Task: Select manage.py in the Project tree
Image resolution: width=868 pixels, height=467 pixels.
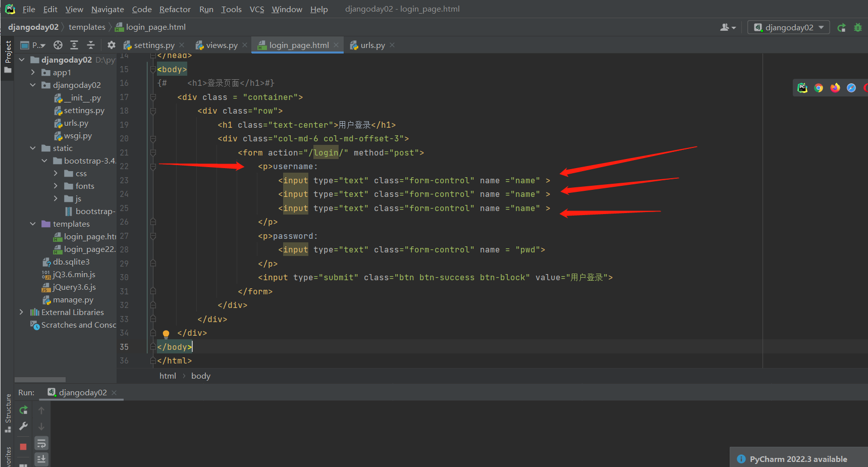Action: [x=73, y=299]
